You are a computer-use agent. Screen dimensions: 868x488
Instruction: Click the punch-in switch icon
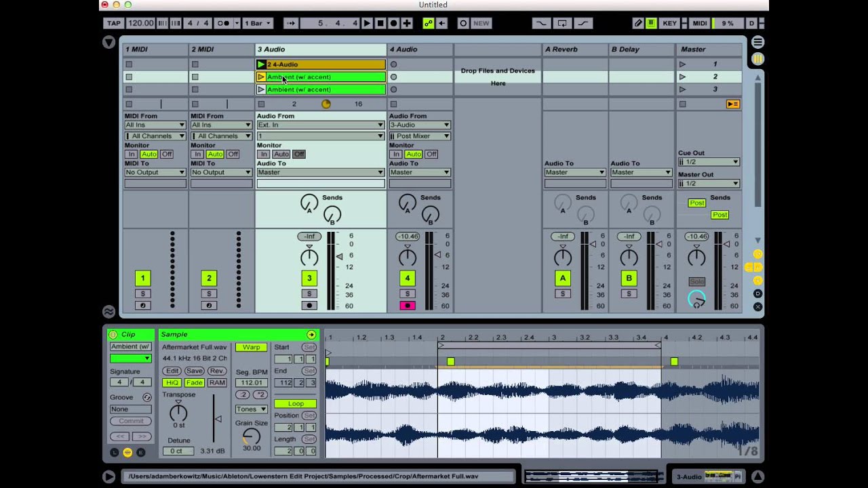click(540, 23)
